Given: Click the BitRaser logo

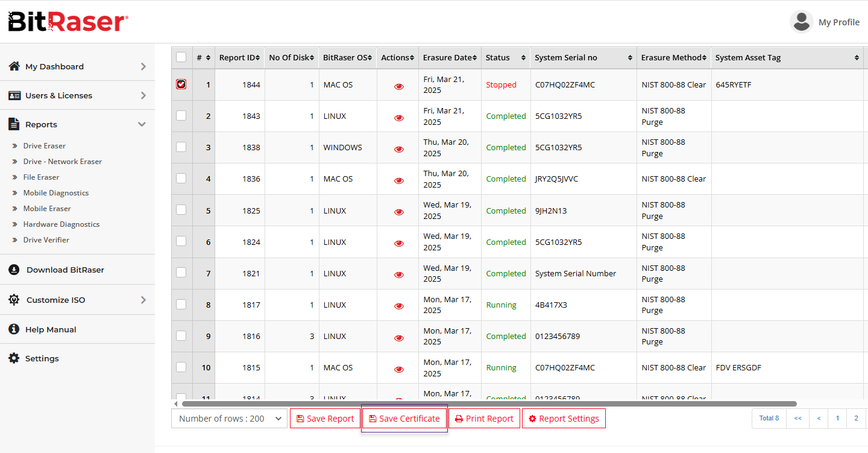Looking at the screenshot, I should [68, 22].
